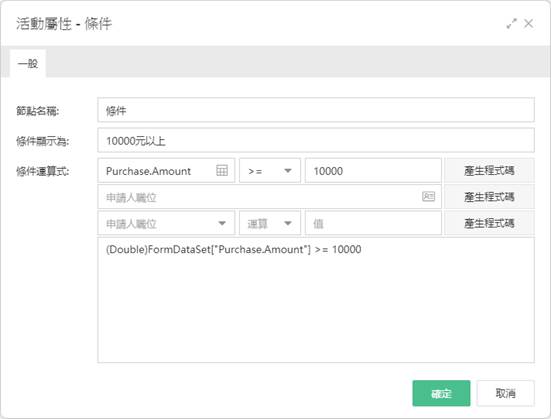Focus the 節點名稱 input field
The width and height of the screenshot is (551, 419).
(316, 110)
